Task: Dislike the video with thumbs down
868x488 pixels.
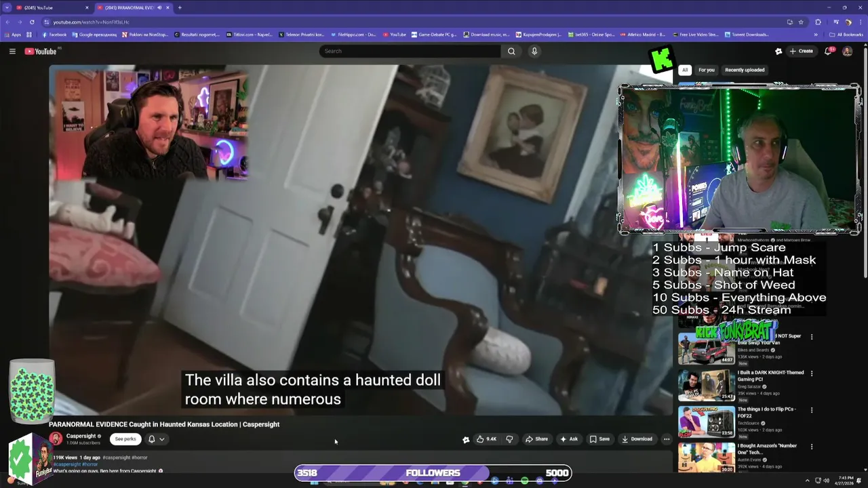Action: [x=509, y=439]
